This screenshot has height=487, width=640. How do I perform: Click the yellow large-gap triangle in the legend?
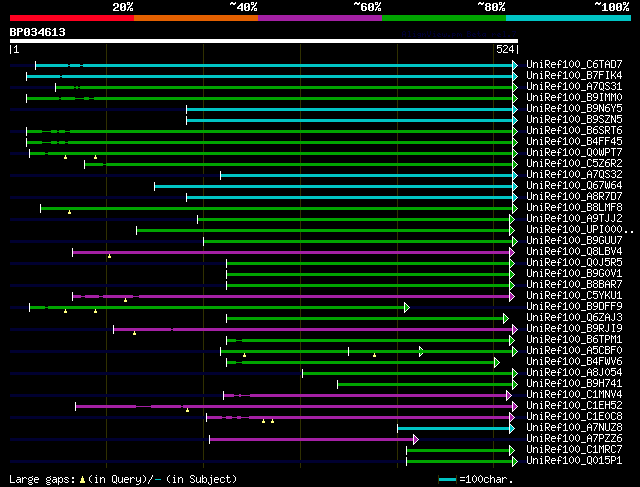coord(82,480)
